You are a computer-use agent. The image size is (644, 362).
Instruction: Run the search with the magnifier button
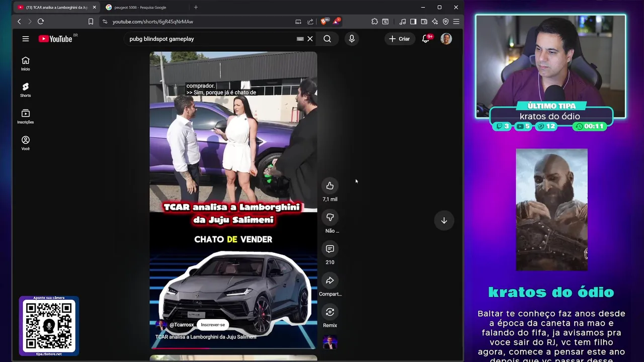pyautogui.click(x=327, y=39)
